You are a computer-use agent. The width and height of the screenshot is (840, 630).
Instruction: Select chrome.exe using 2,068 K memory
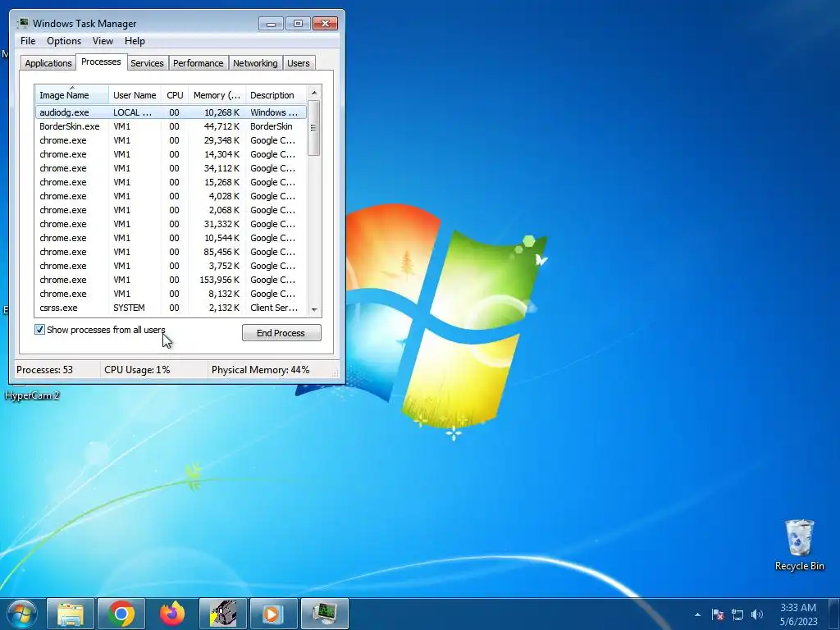tap(171, 210)
